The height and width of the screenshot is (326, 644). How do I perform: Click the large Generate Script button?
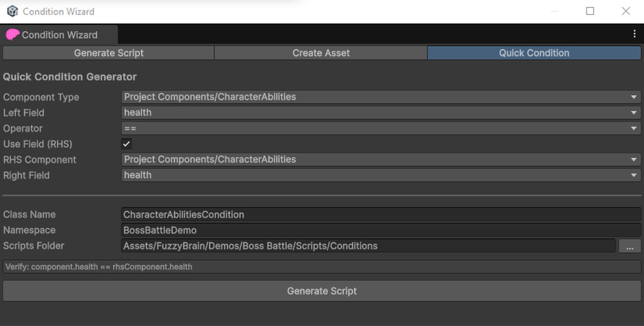pos(322,291)
